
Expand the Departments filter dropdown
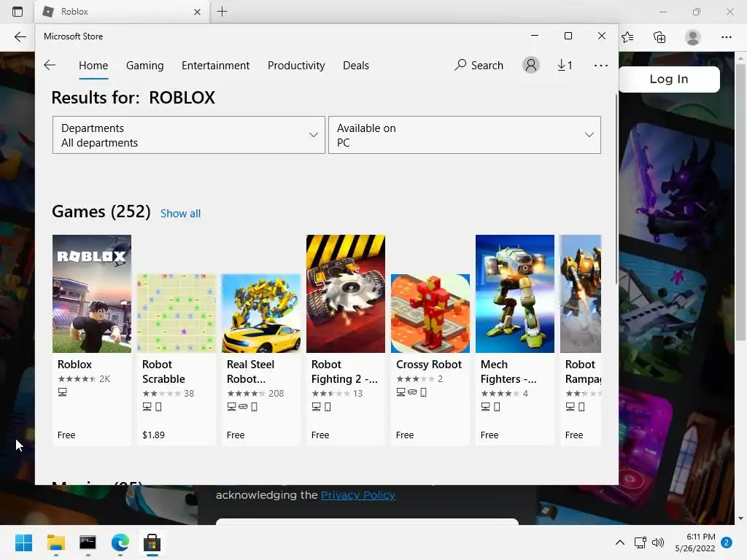189,135
